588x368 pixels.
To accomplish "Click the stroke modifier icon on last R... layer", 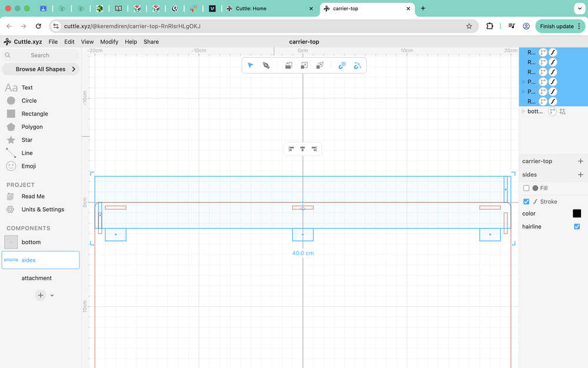I will (553, 101).
